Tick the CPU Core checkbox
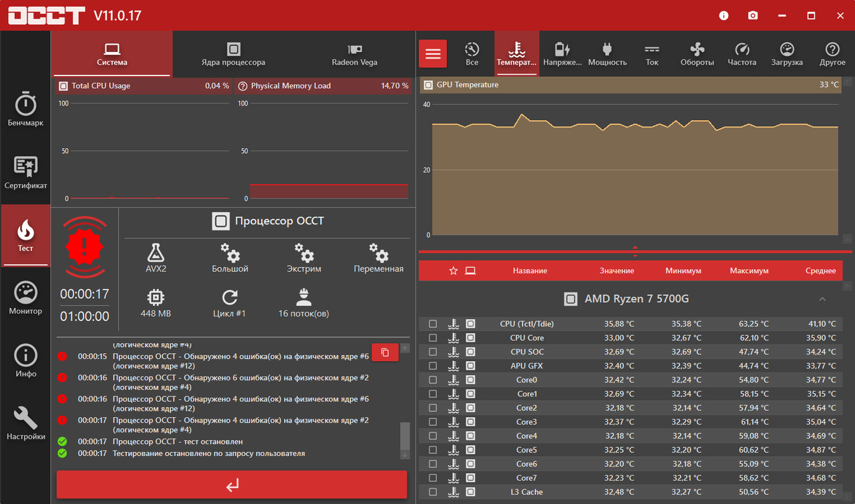The image size is (855, 504). [x=433, y=338]
